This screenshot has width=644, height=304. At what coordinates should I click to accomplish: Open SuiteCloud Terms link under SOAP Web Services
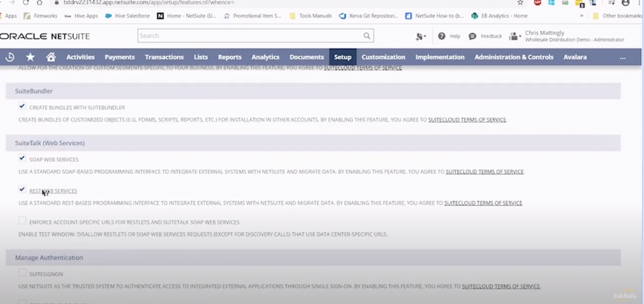(485, 172)
